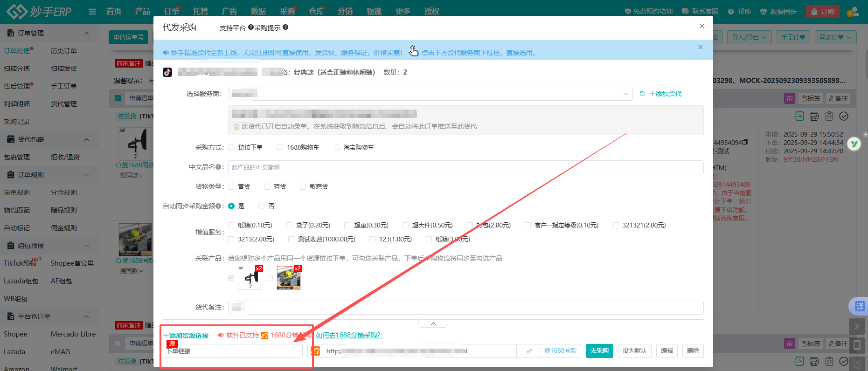Collapse the form with the up chevron
Image resolution: width=868 pixels, height=371 pixels.
pyautogui.click(x=433, y=323)
